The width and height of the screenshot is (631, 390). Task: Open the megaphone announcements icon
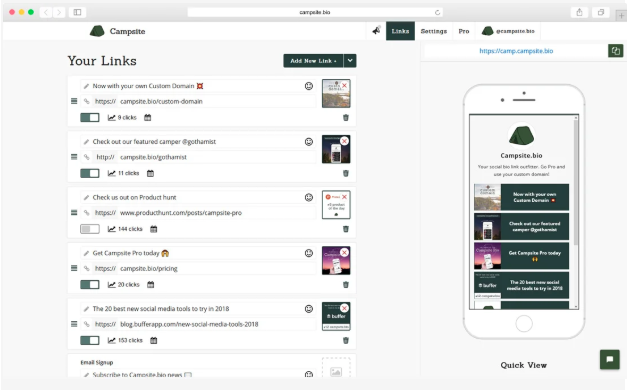coord(376,31)
